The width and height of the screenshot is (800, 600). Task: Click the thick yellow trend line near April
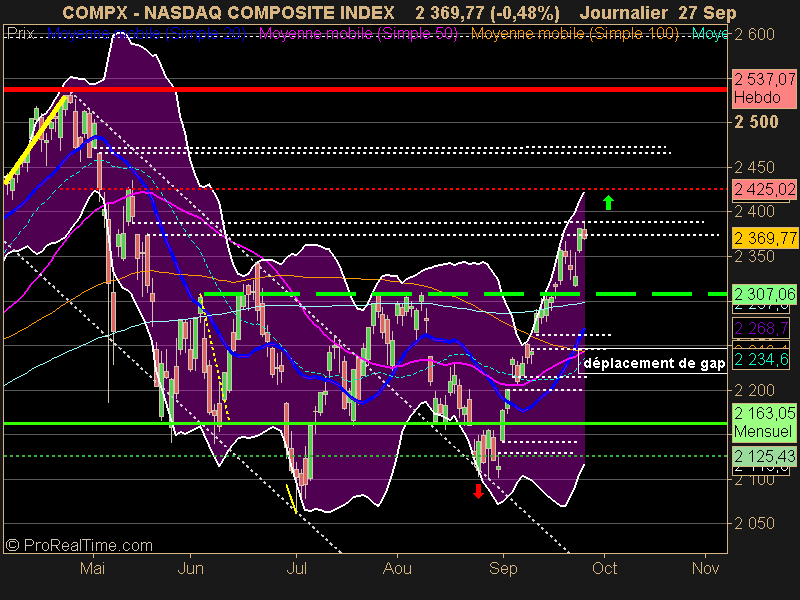pos(35,139)
